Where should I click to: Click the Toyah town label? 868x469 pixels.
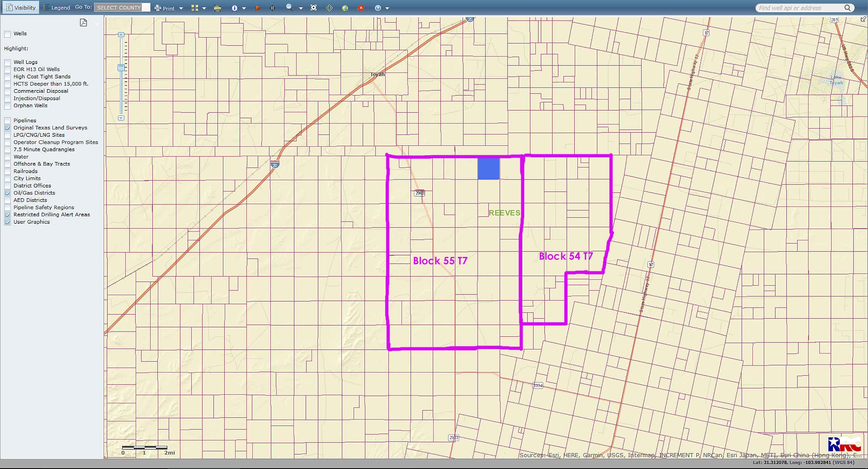click(x=377, y=74)
